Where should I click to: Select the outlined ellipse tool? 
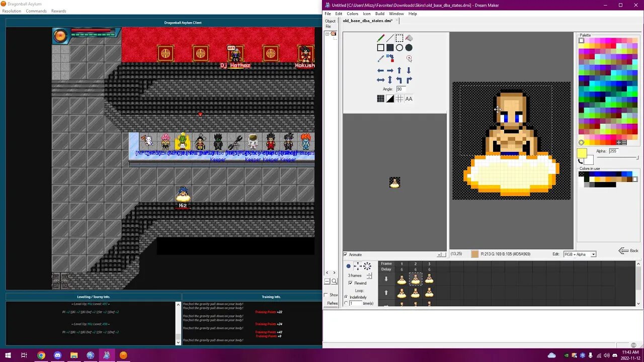(x=399, y=48)
